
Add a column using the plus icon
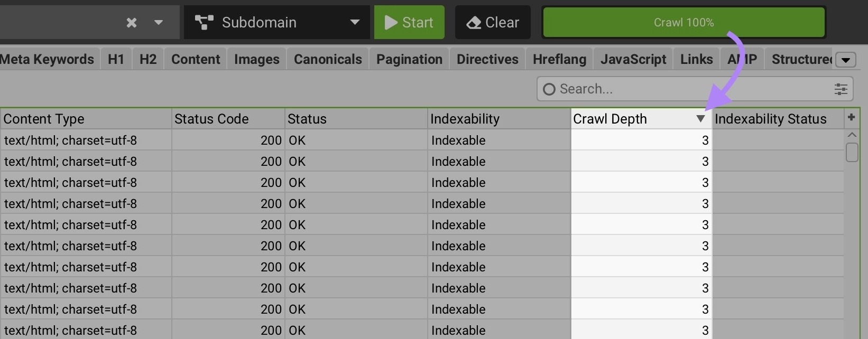pyautogui.click(x=851, y=117)
